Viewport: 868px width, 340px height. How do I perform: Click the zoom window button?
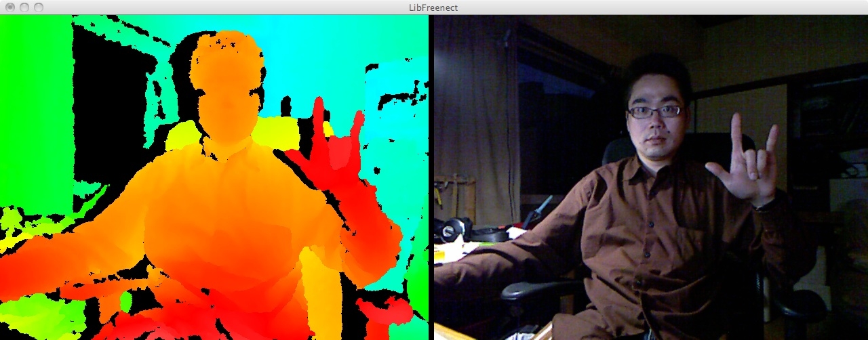[x=39, y=7]
